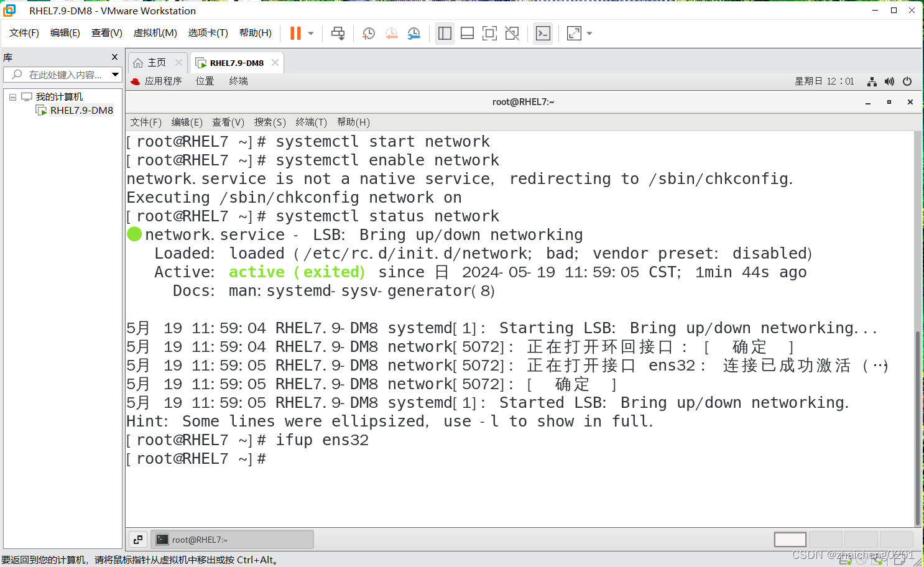Open VMware 查看(V) menu
This screenshot has width=924, height=567.
[x=107, y=33]
